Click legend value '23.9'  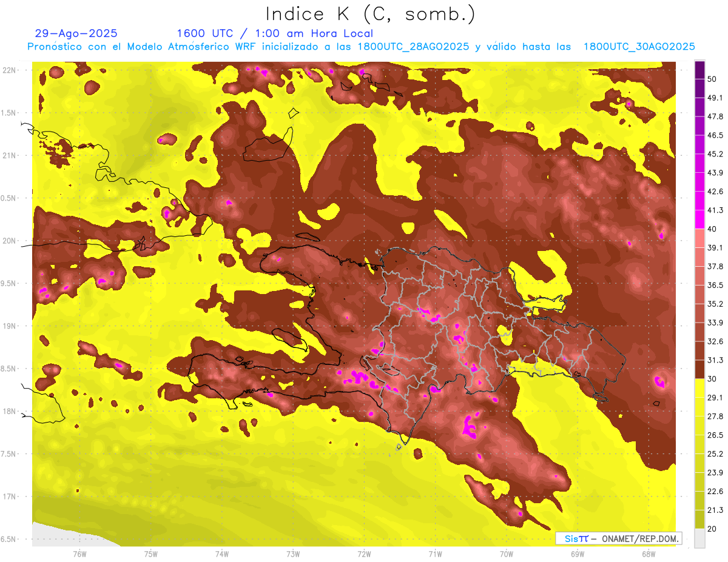(715, 473)
